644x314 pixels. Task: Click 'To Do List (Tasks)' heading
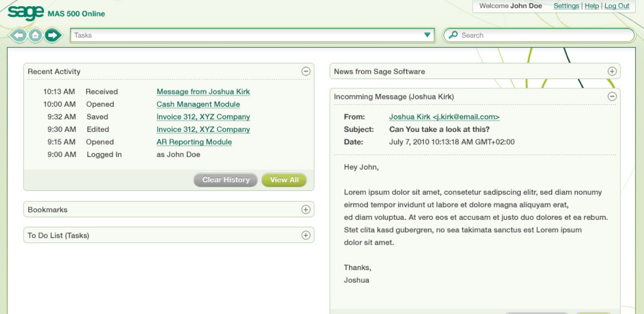point(58,236)
